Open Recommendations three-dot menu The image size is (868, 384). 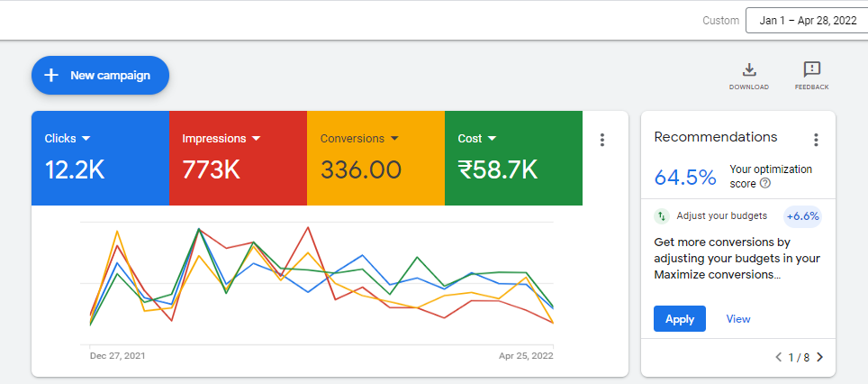816,140
